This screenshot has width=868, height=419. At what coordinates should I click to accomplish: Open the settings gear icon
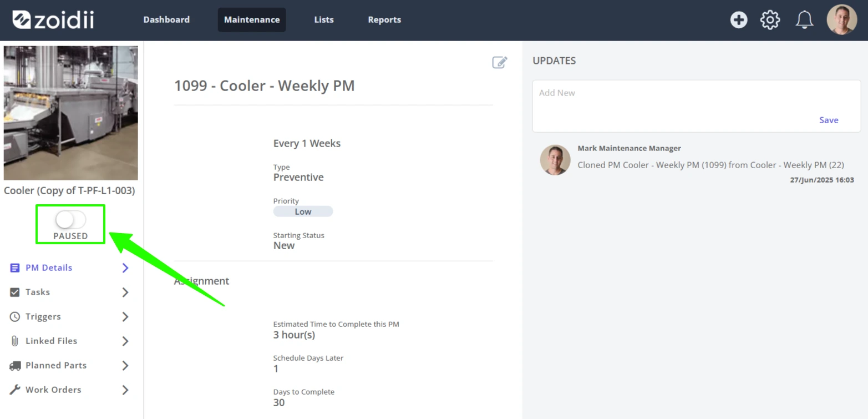click(770, 20)
